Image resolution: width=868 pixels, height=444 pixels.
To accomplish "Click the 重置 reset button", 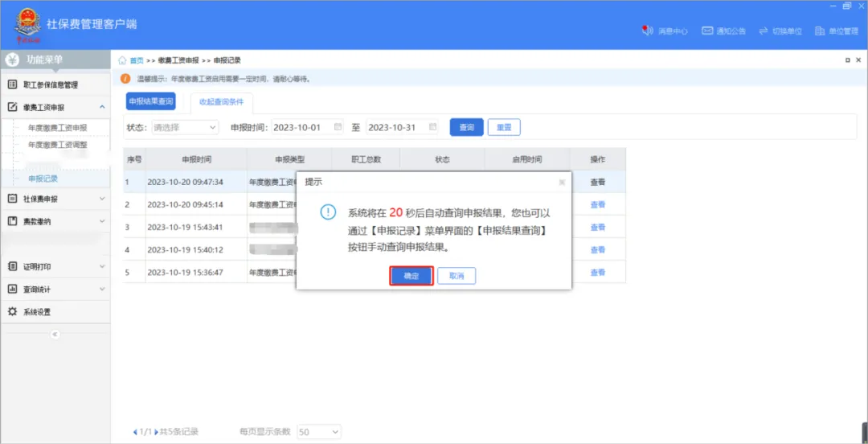I will (x=504, y=127).
